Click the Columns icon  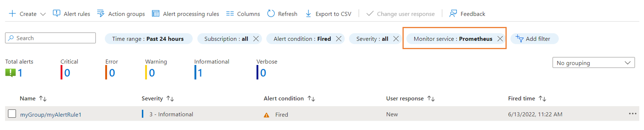tap(230, 14)
